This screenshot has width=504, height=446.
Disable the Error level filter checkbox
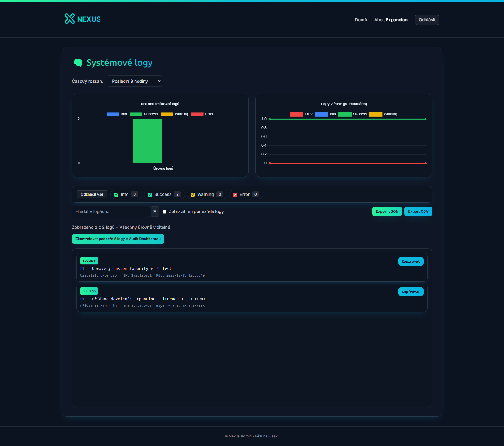(x=235, y=195)
